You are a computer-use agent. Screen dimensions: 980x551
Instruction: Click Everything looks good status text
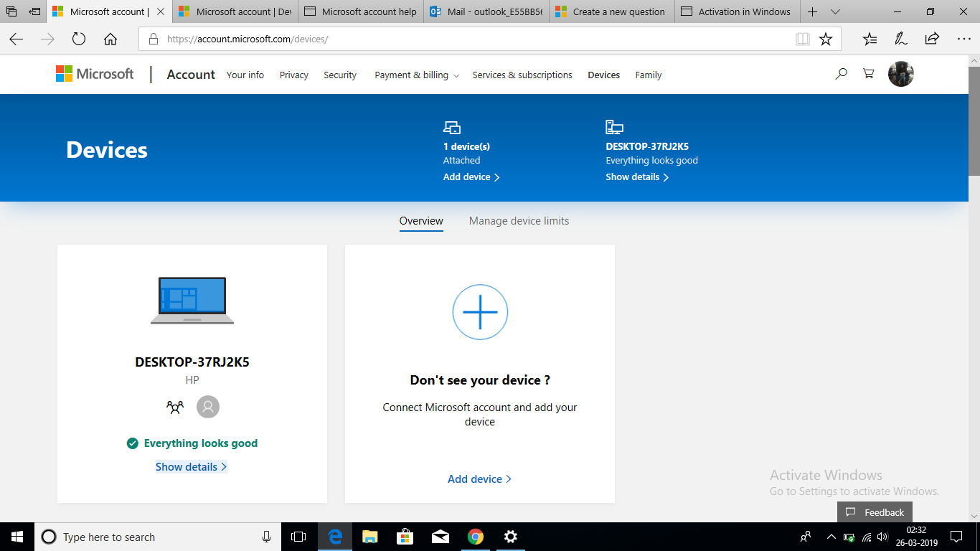click(x=201, y=443)
